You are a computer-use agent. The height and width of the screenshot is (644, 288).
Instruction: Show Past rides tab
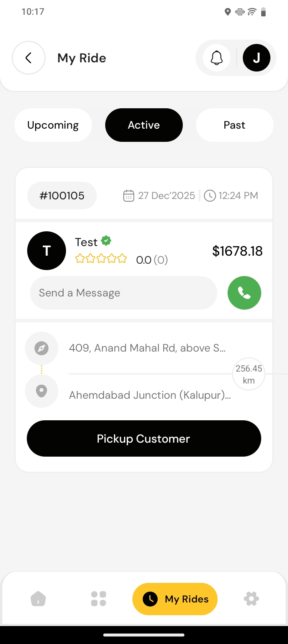click(x=234, y=125)
